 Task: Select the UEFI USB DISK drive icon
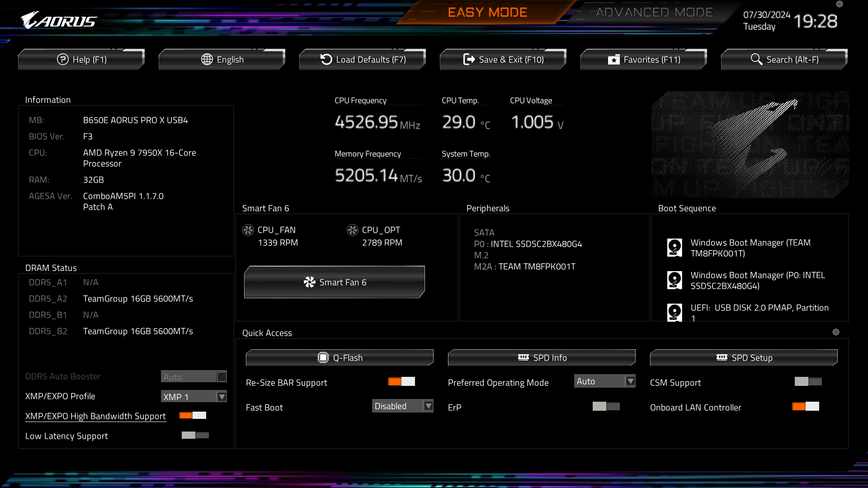click(x=675, y=312)
